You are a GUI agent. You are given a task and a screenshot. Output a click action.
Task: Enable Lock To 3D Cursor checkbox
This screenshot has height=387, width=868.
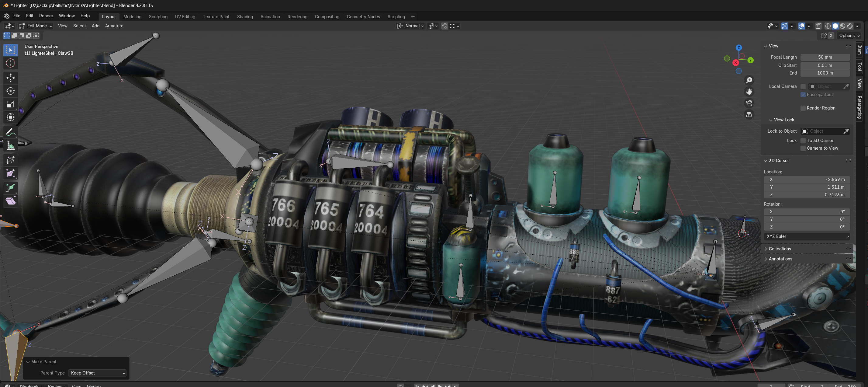pos(803,141)
